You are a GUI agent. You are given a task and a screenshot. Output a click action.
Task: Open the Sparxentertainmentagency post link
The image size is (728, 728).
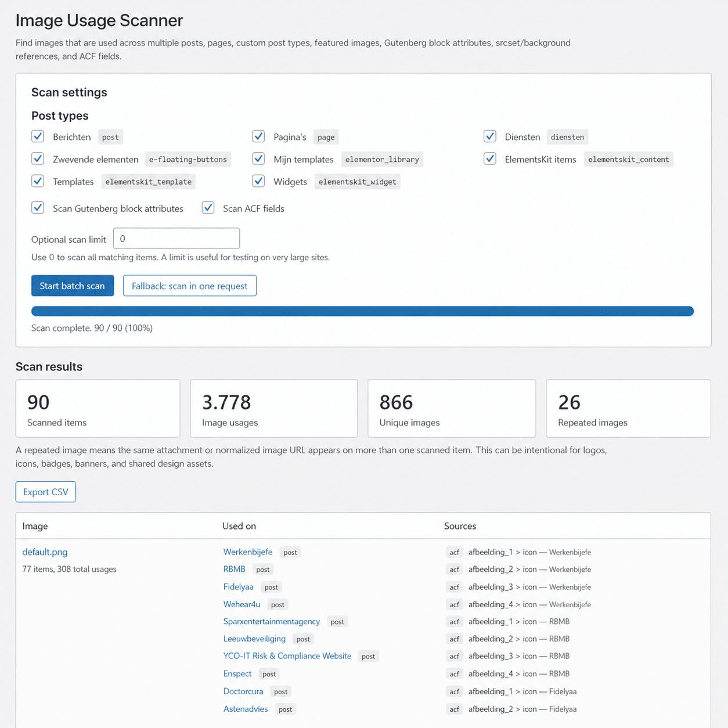click(271, 621)
